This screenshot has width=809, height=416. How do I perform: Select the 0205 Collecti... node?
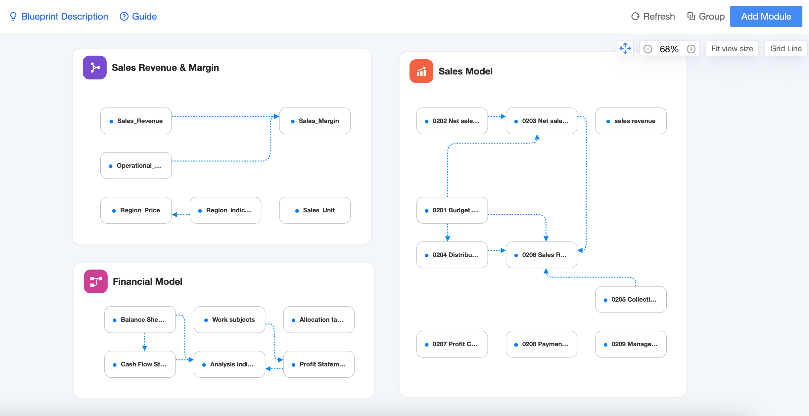coord(631,299)
